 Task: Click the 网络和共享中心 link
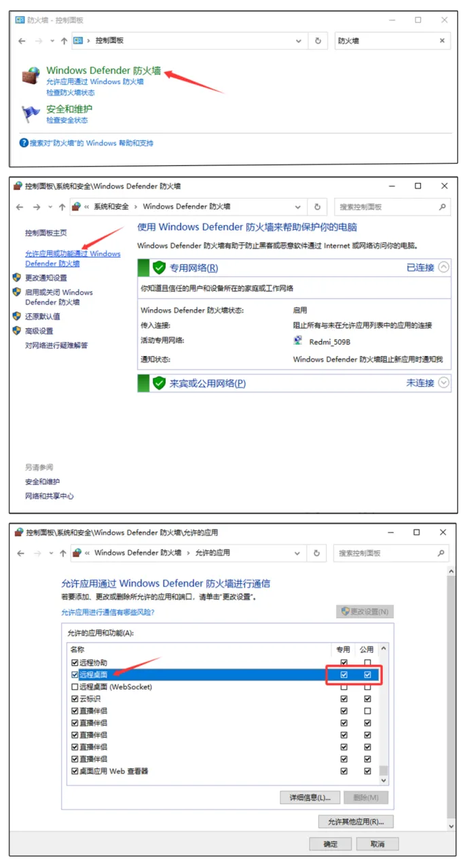pyautogui.click(x=50, y=496)
